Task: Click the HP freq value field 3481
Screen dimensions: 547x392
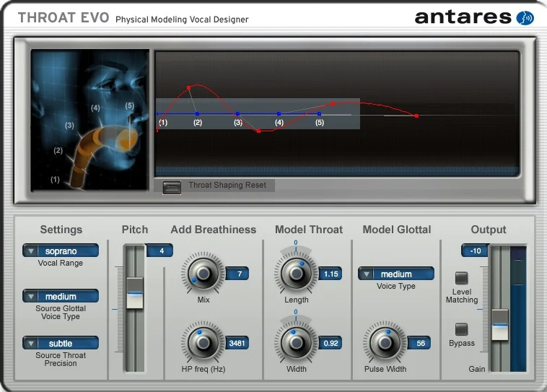Action: (237, 343)
